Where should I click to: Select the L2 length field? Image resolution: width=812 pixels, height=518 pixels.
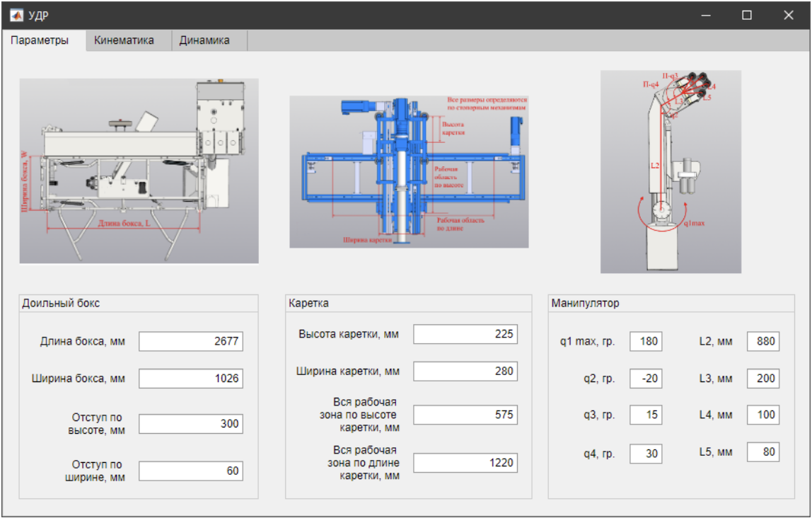coord(762,342)
